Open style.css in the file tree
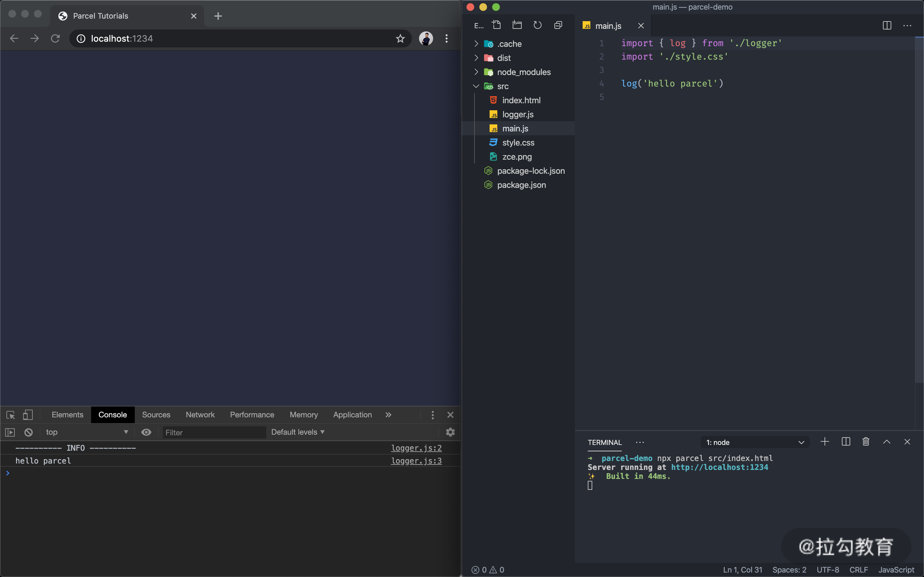The image size is (924, 577). [518, 143]
